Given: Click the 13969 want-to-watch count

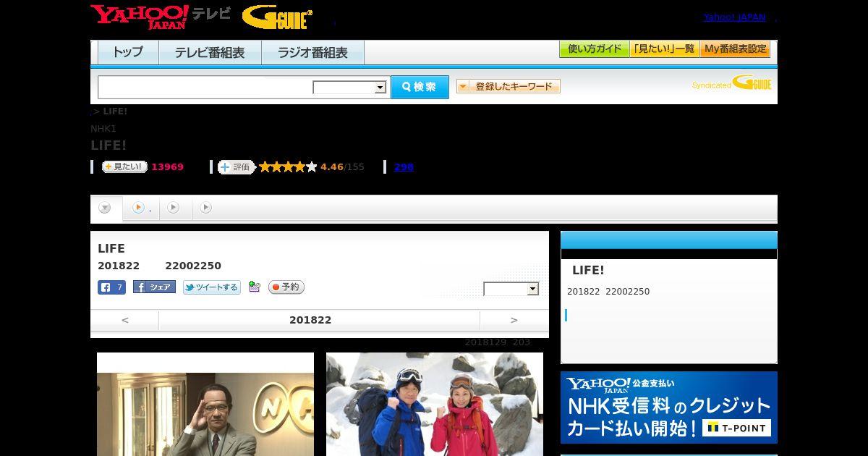Looking at the screenshot, I should pos(167,167).
